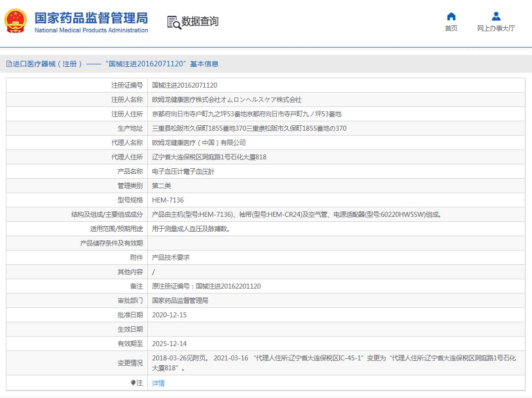The height and width of the screenshot is (398, 532).
Task: Select the 注册人住所 address value
Action: click(x=247, y=114)
